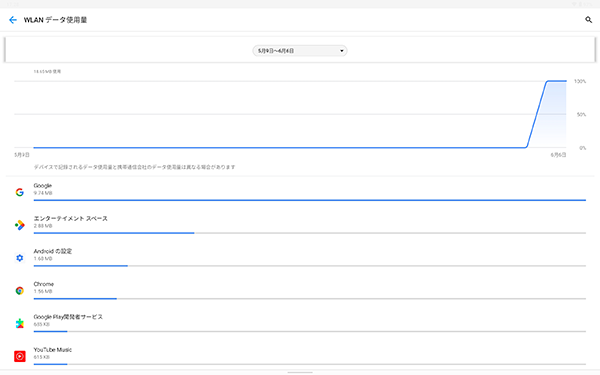The image size is (600, 375).
Task: Open YouTube Music usage entry
Action: [x=300, y=356]
